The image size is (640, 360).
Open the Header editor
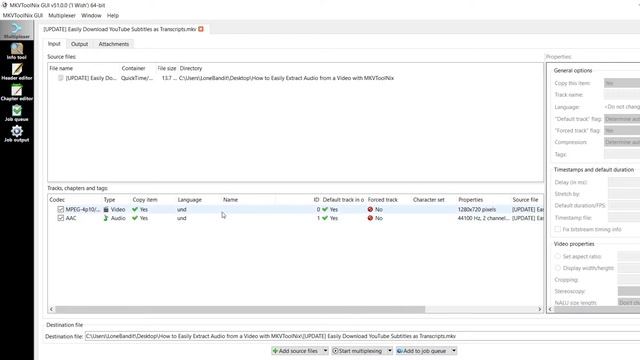pos(17,71)
